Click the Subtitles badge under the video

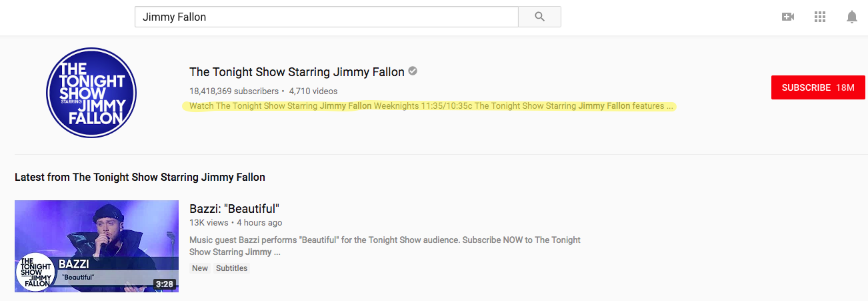click(231, 268)
